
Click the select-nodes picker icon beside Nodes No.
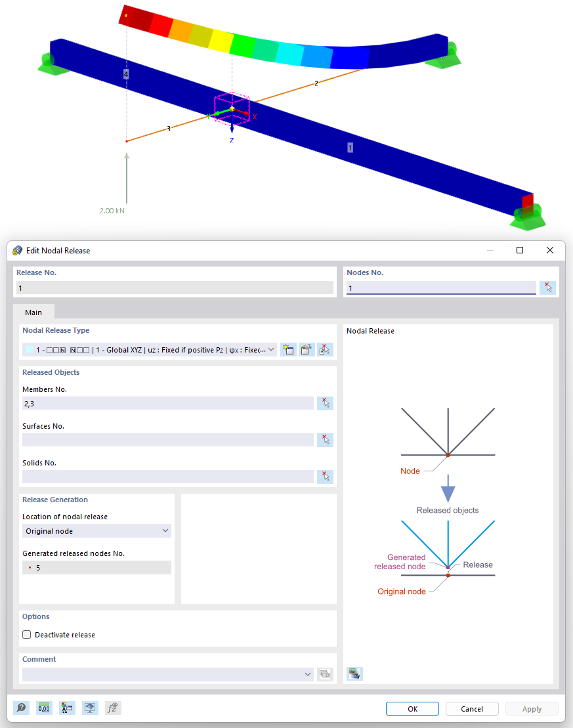click(548, 288)
